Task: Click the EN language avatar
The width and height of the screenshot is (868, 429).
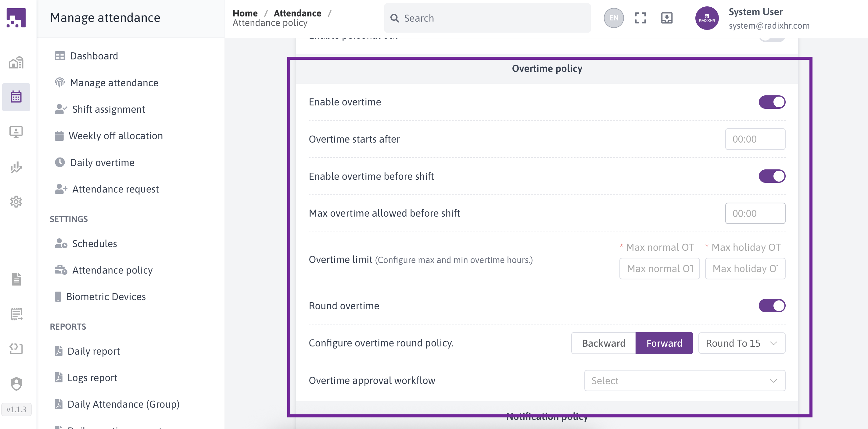Action: click(x=614, y=18)
